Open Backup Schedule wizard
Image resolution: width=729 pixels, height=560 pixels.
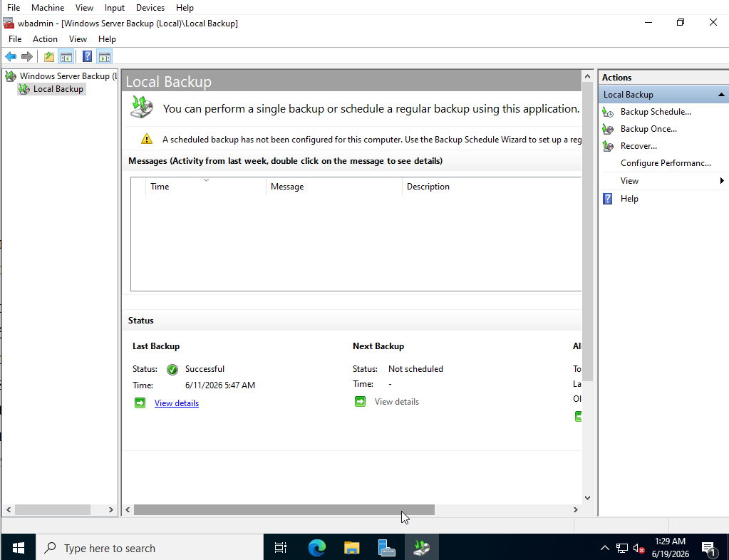pos(656,112)
